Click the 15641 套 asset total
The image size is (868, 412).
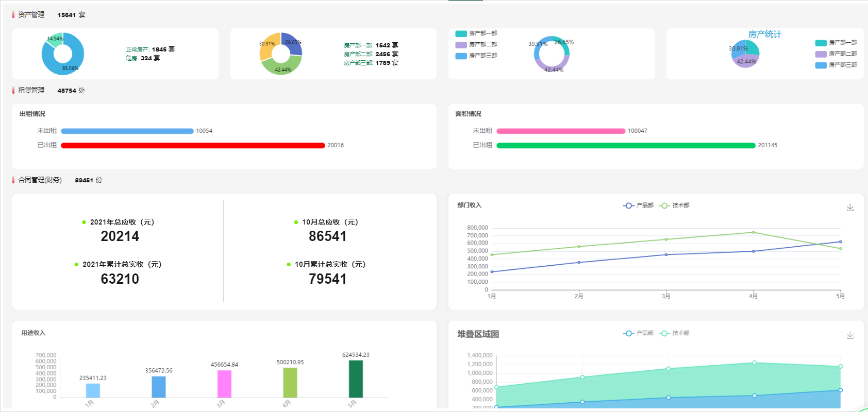pos(72,15)
